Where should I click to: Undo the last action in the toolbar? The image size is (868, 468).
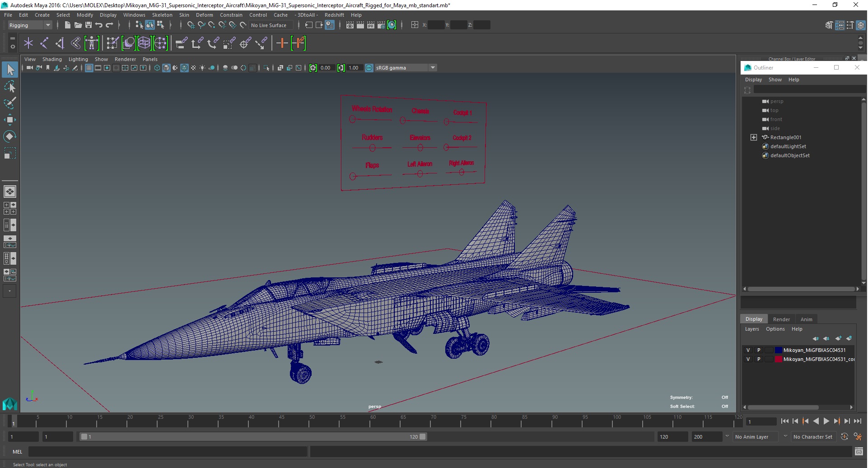pos(99,25)
